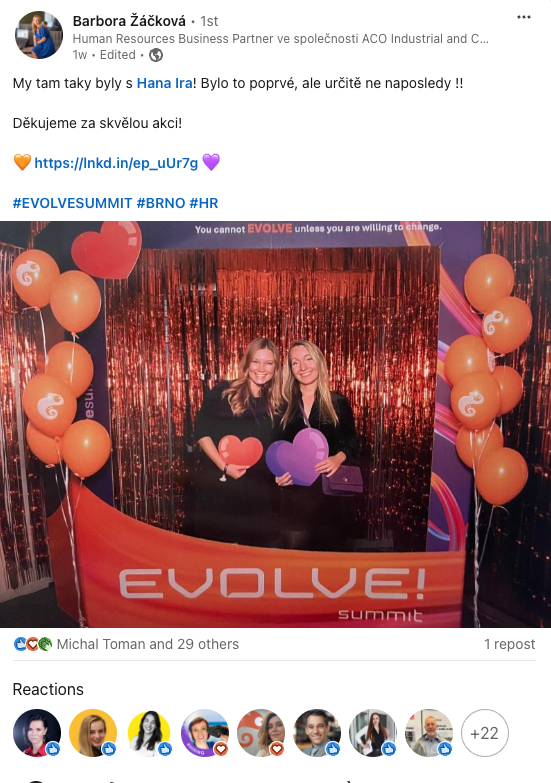Open Hana Ira mention link
This screenshot has width=551, height=783.
click(164, 83)
